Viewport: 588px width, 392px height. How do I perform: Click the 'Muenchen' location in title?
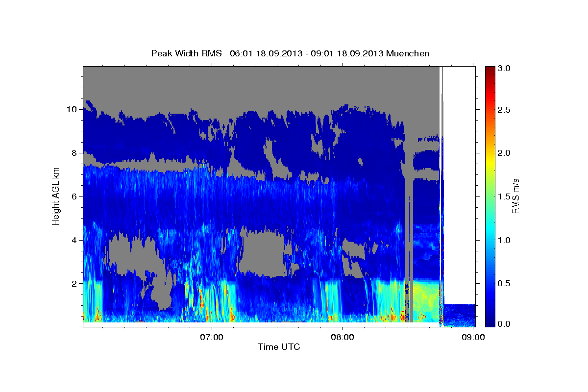pyautogui.click(x=408, y=53)
